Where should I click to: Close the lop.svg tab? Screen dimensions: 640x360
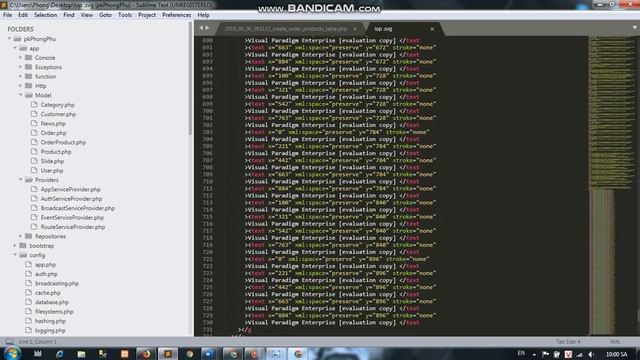click(432, 29)
